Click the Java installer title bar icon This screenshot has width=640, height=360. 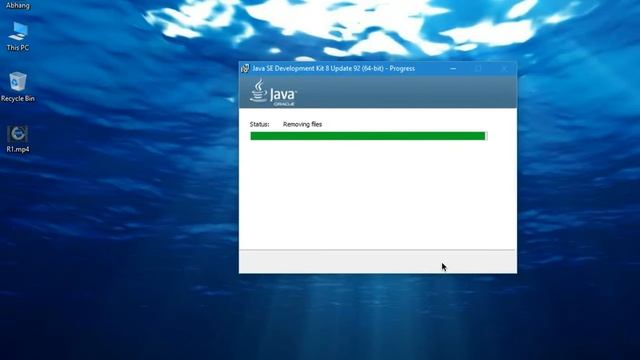(x=245, y=69)
